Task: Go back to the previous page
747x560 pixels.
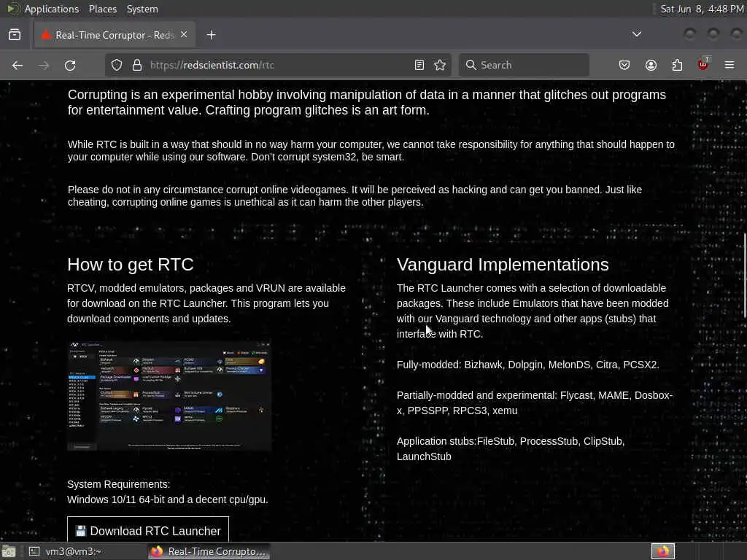Action: click(18, 65)
